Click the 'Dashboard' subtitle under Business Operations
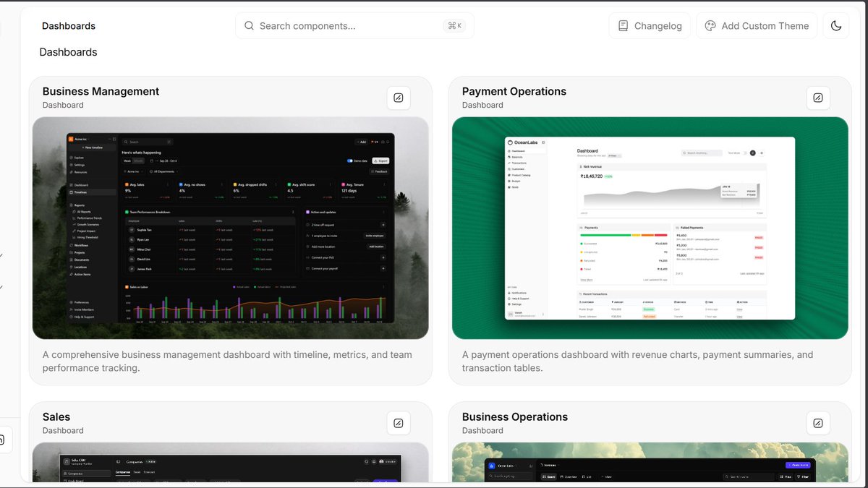This screenshot has width=868, height=488. [x=482, y=430]
